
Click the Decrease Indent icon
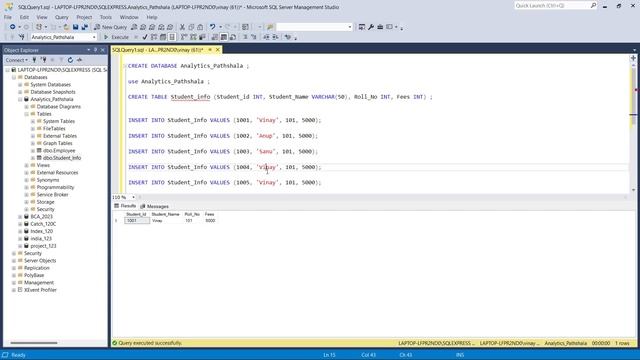tap(266, 37)
